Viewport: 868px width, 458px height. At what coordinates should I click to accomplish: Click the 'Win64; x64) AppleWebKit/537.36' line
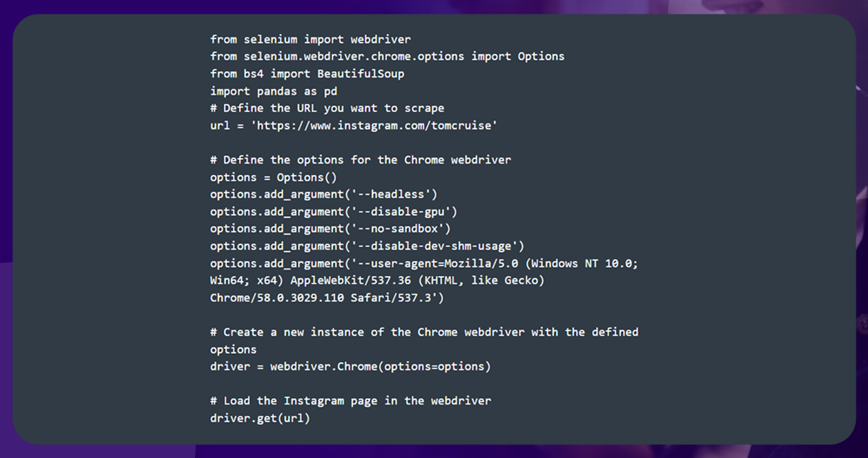(x=377, y=280)
